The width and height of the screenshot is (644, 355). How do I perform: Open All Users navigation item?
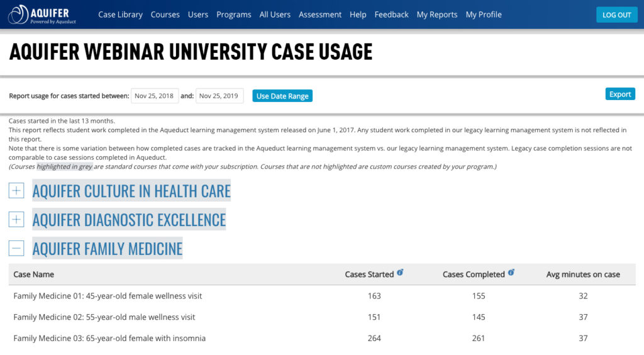275,14
